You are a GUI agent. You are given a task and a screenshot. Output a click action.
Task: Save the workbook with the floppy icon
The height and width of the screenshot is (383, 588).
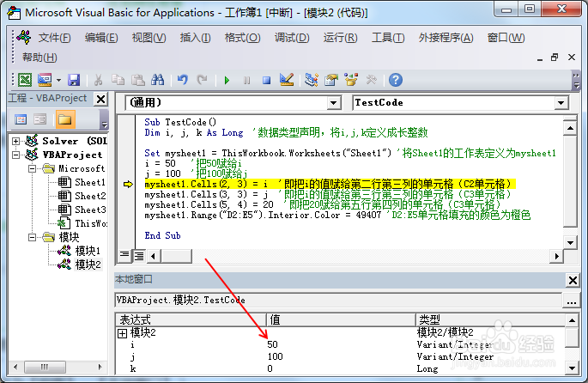pos(74,80)
